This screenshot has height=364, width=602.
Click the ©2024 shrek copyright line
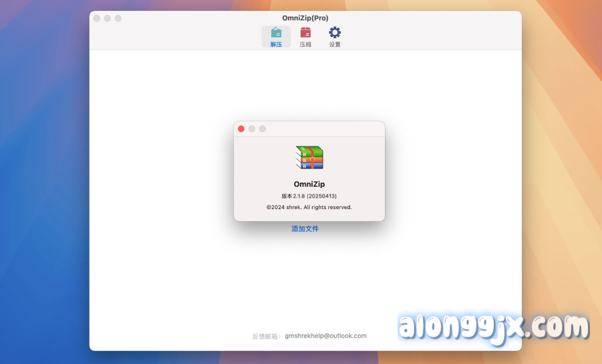pyautogui.click(x=309, y=207)
